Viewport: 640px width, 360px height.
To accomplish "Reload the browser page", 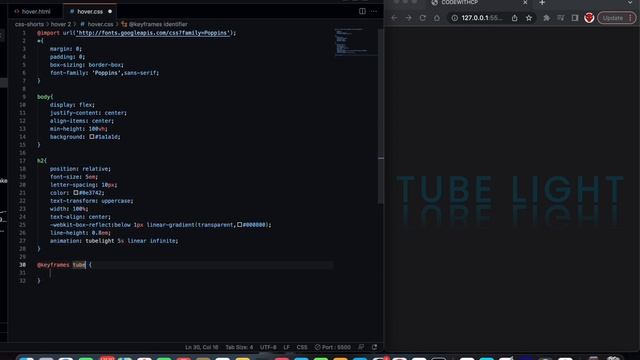I will 423,18.
